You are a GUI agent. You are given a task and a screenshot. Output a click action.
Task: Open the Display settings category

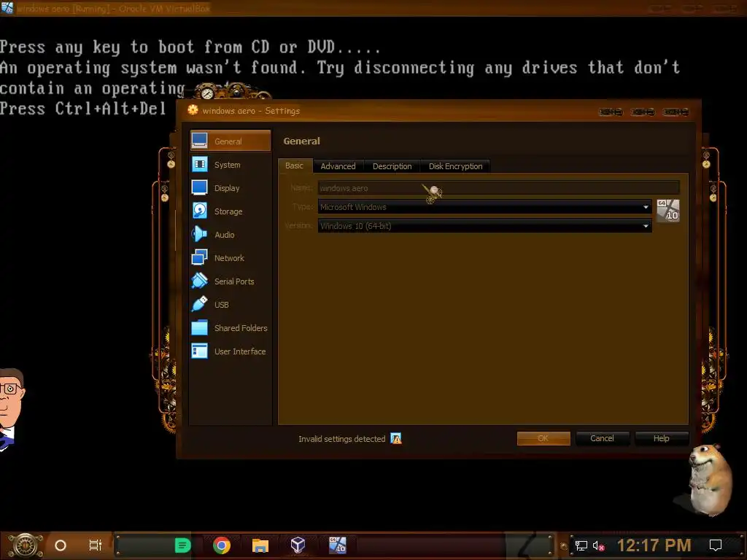coord(230,187)
